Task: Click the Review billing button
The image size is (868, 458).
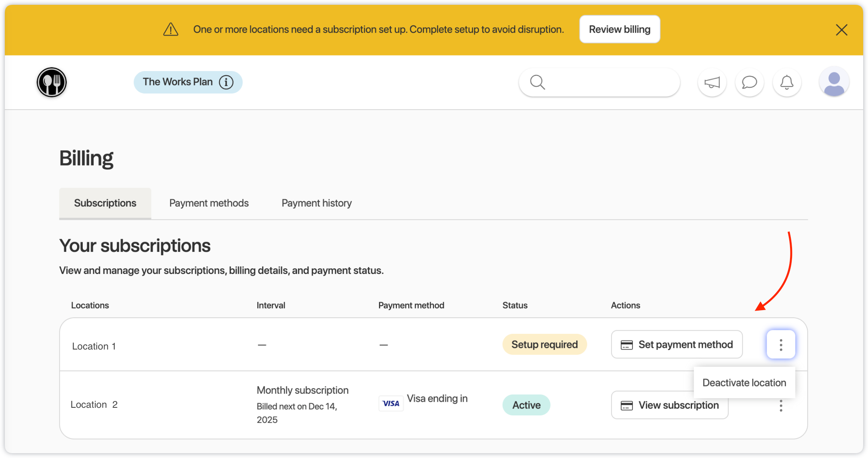Action: [x=619, y=29]
